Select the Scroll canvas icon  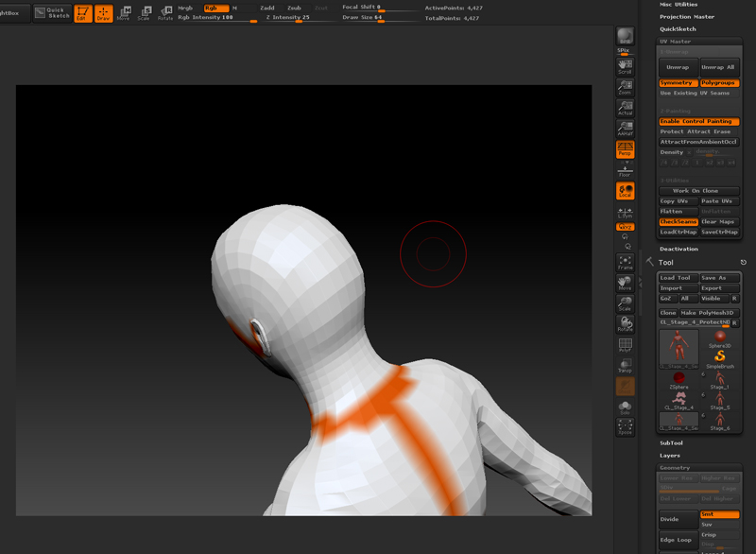click(625, 67)
